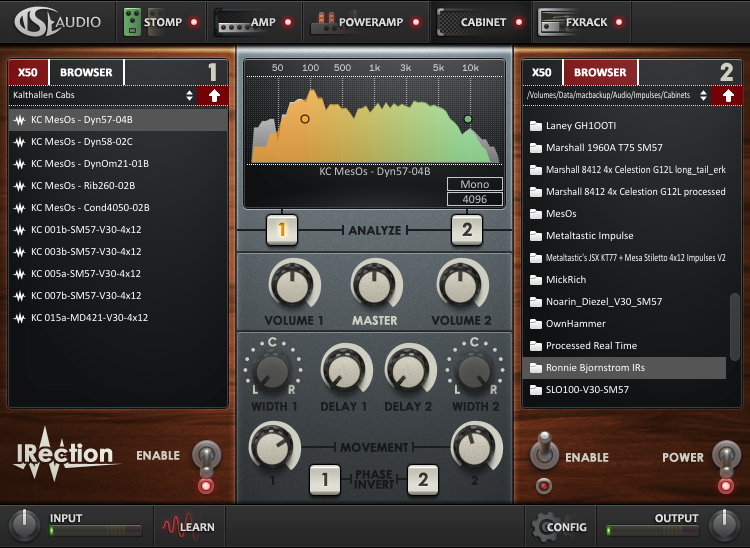This screenshot has height=548, width=750.
Task: Select KC MesOs - Cond4050-02B impulse
Action: (x=118, y=208)
